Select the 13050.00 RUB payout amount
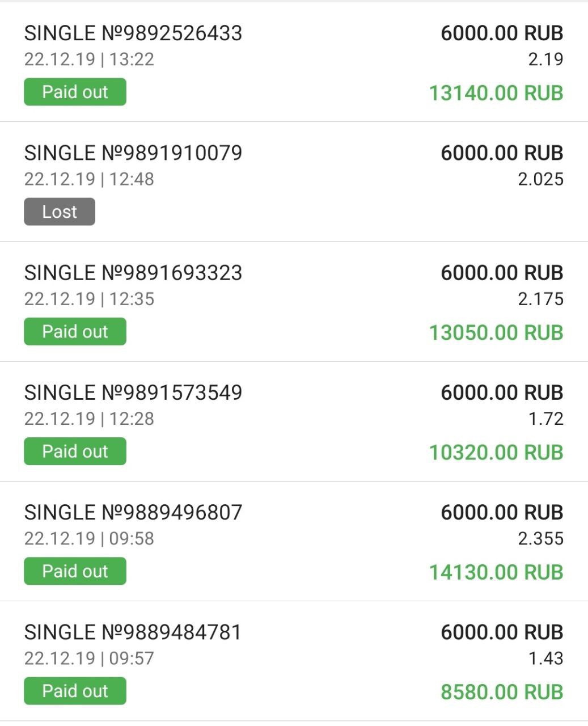Image resolution: width=588 pixels, height=726 pixels. point(496,333)
